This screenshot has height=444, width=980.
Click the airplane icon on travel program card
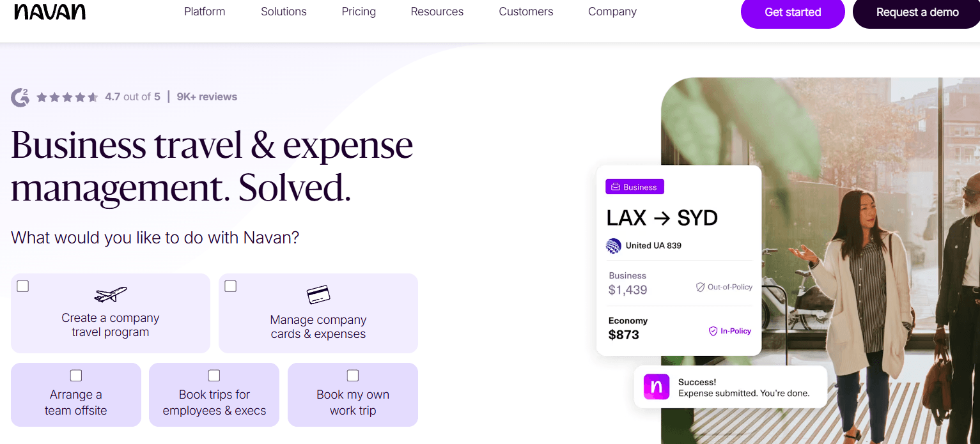point(111,295)
